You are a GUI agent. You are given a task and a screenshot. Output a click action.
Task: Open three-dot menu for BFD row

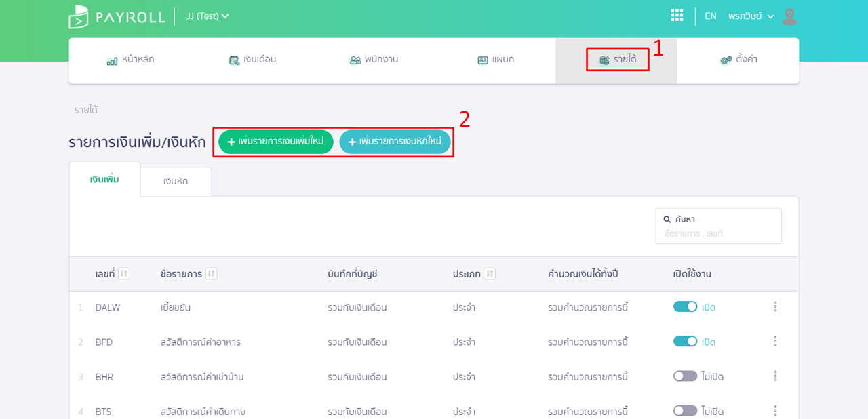tap(775, 342)
